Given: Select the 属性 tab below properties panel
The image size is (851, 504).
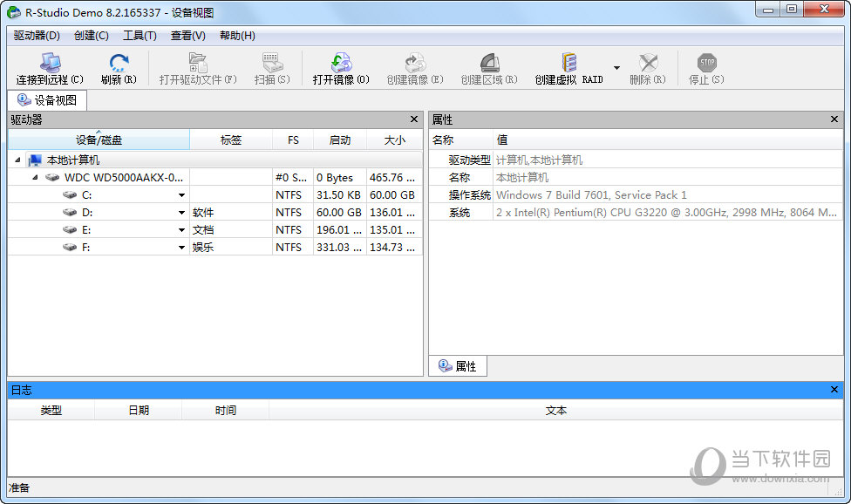Looking at the screenshot, I should 458,366.
